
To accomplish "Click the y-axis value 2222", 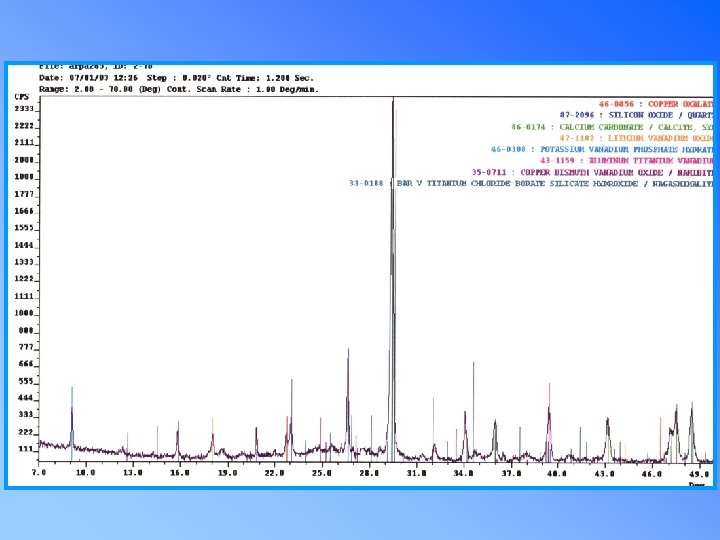I will tap(24, 126).
